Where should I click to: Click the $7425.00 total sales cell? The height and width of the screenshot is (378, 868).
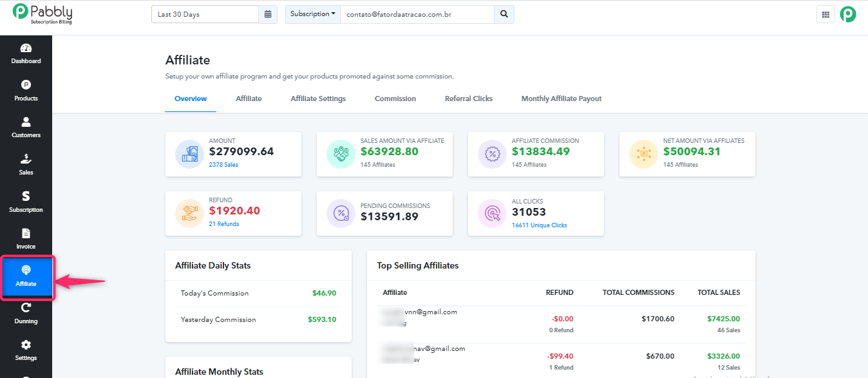724,319
